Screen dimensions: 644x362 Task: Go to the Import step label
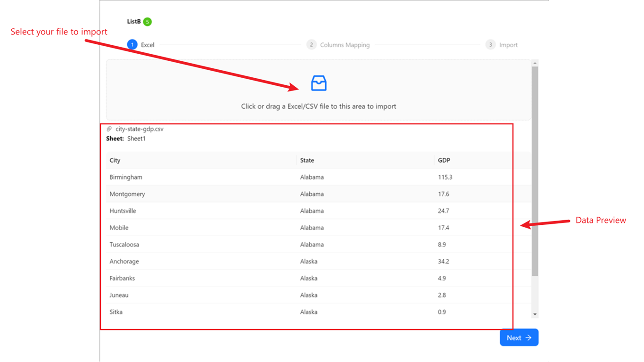tap(508, 45)
